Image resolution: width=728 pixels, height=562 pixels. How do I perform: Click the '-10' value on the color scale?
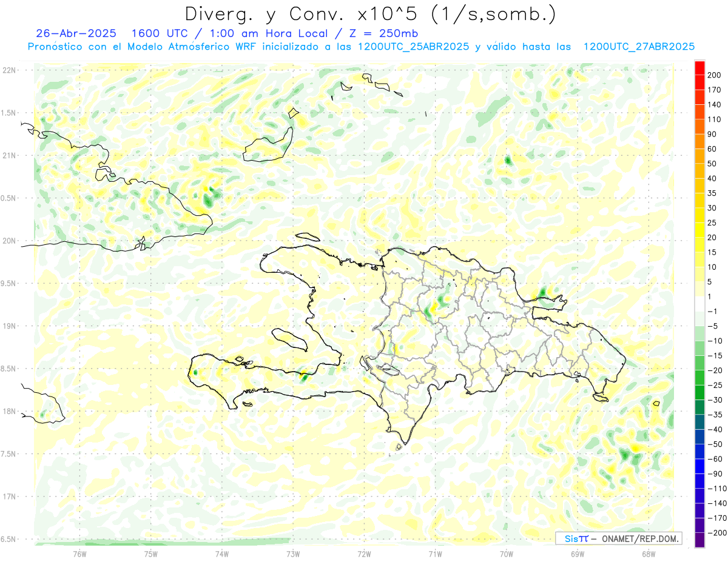[x=715, y=341]
